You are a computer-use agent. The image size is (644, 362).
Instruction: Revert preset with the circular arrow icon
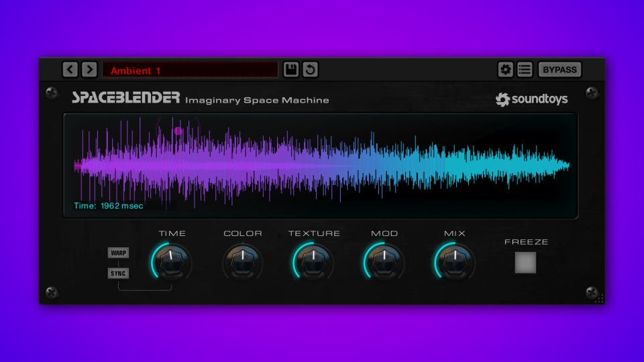click(310, 69)
